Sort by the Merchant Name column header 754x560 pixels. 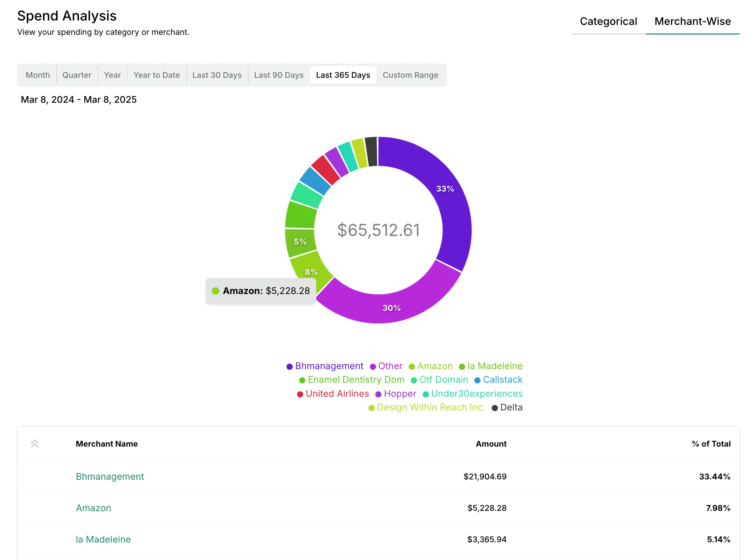pyautogui.click(x=107, y=444)
